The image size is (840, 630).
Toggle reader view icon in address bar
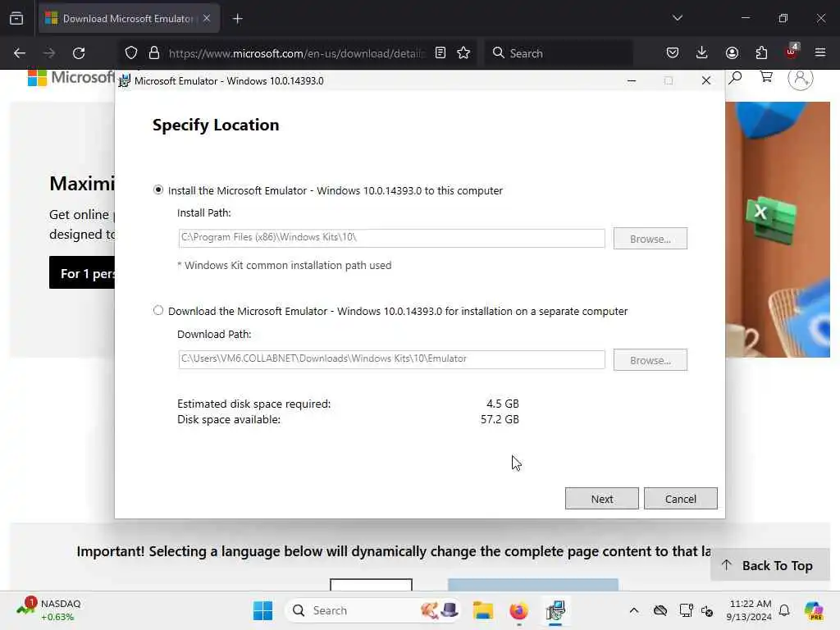click(x=441, y=52)
